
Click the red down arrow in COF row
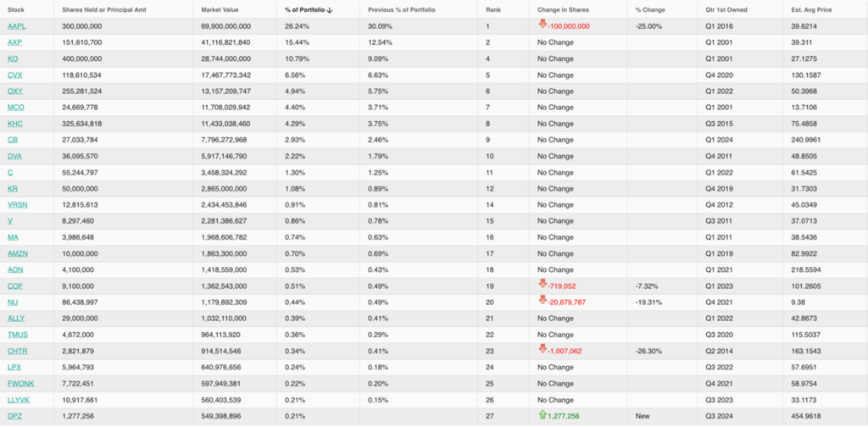click(x=542, y=285)
